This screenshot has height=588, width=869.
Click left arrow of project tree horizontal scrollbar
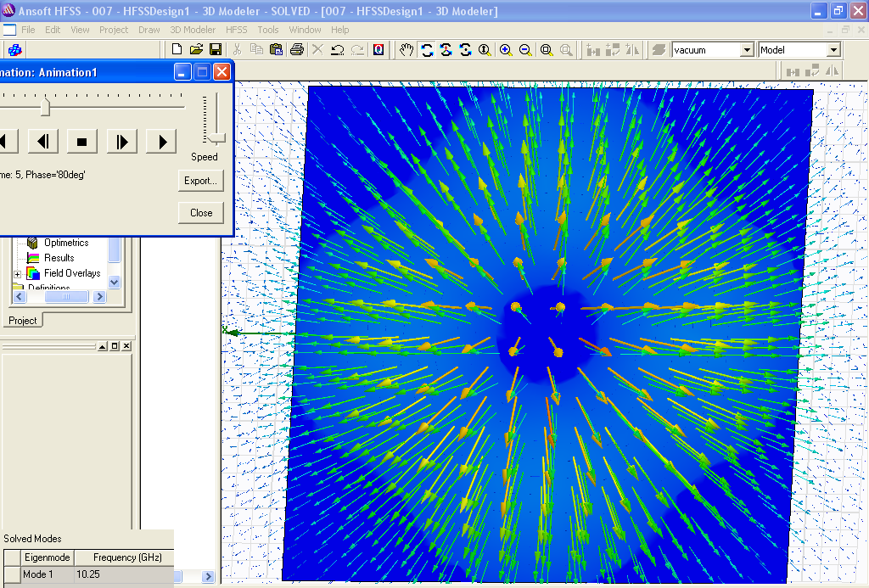tap(19, 296)
